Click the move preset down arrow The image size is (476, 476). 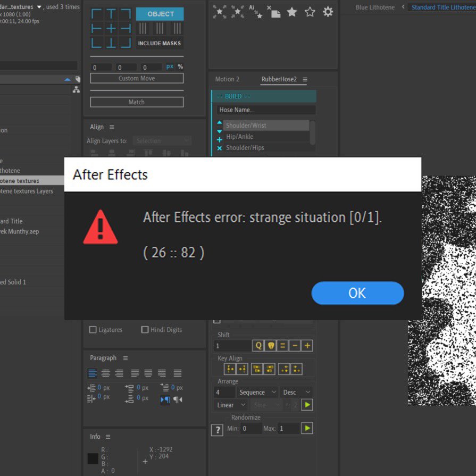pyautogui.click(x=220, y=131)
